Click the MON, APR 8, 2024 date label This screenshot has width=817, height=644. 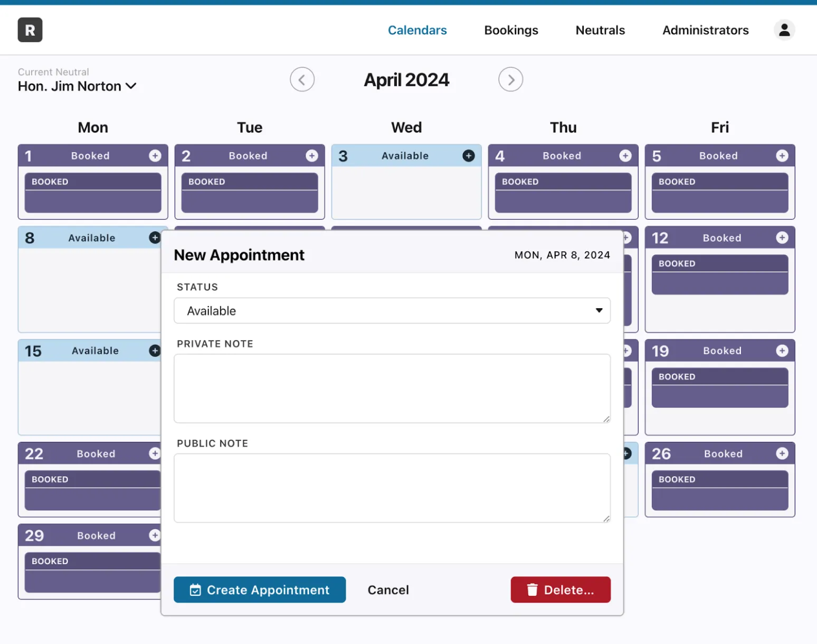562,255
